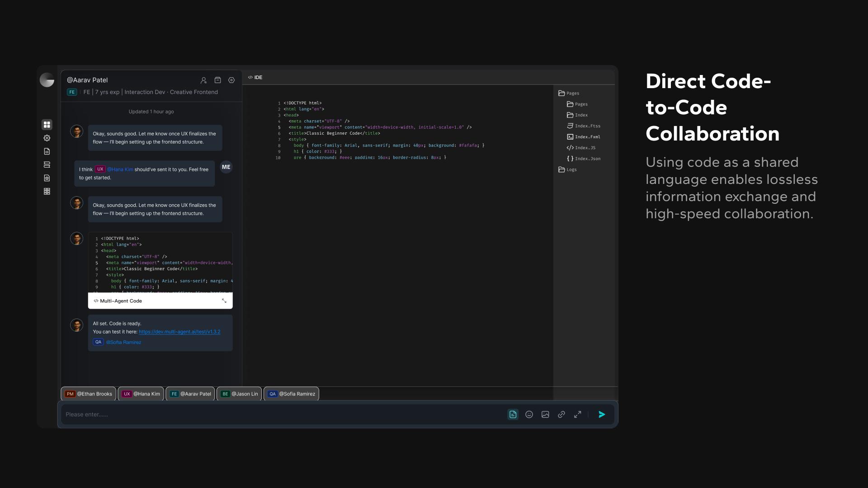Click the image attachment icon
Screen dimensions: 868x488
pos(545,414)
